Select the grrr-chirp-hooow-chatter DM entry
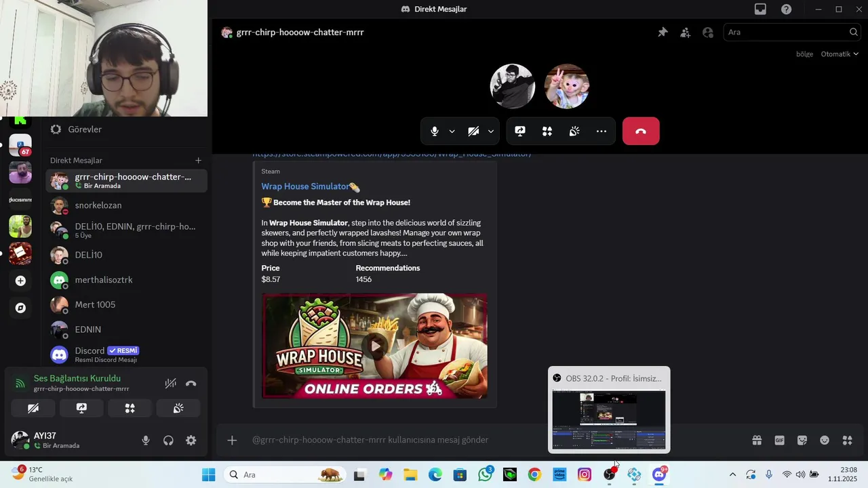The width and height of the screenshot is (868, 488). click(126, 180)
